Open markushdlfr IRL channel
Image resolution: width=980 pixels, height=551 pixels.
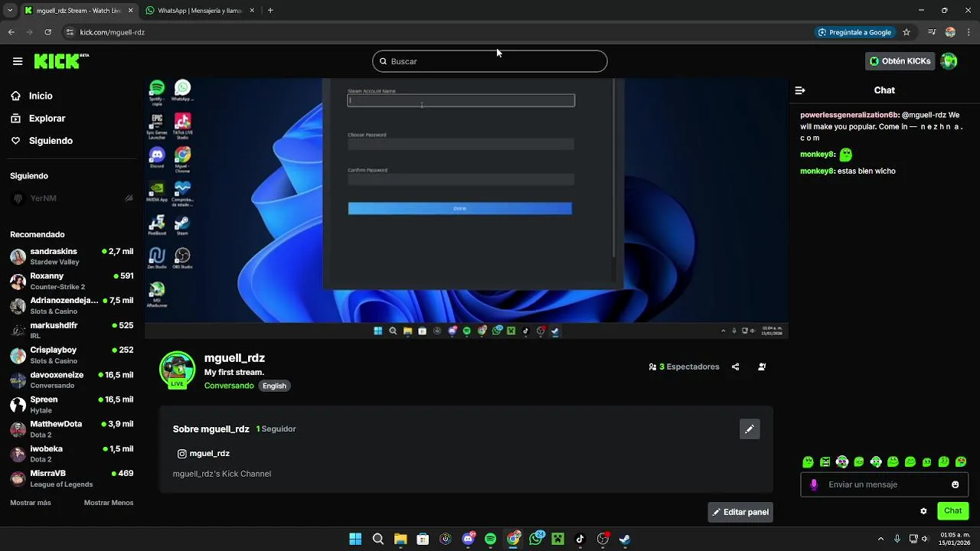tap(72, 331)
